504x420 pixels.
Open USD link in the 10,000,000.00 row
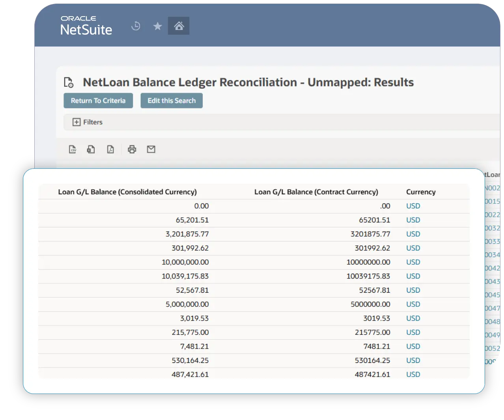pyautogui.click(x=413, y=262)
